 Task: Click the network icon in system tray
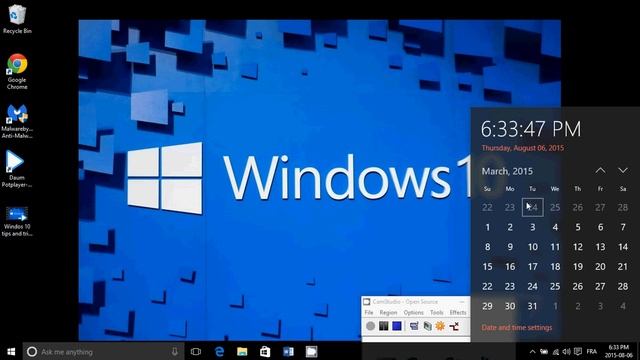(x=556, y=351)
